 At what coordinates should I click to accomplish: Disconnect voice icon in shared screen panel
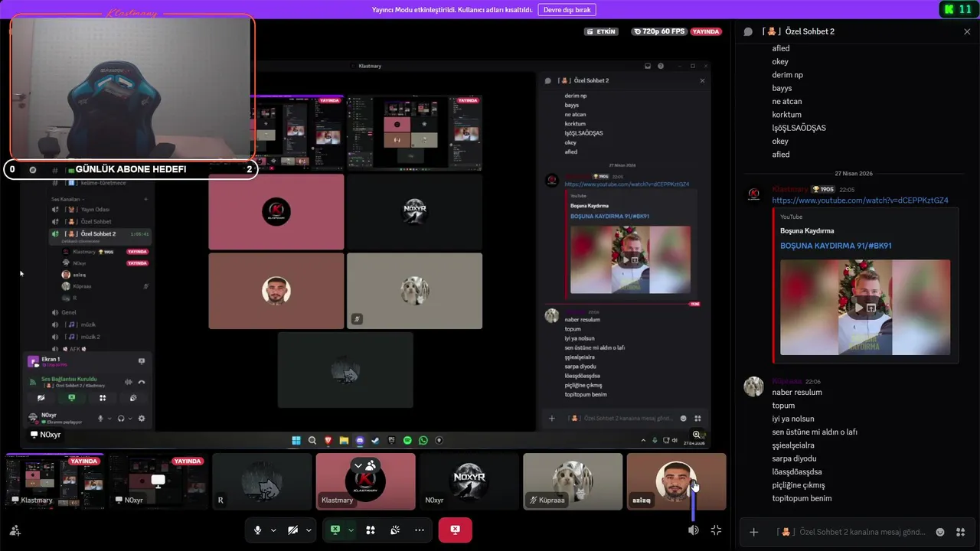142,382
